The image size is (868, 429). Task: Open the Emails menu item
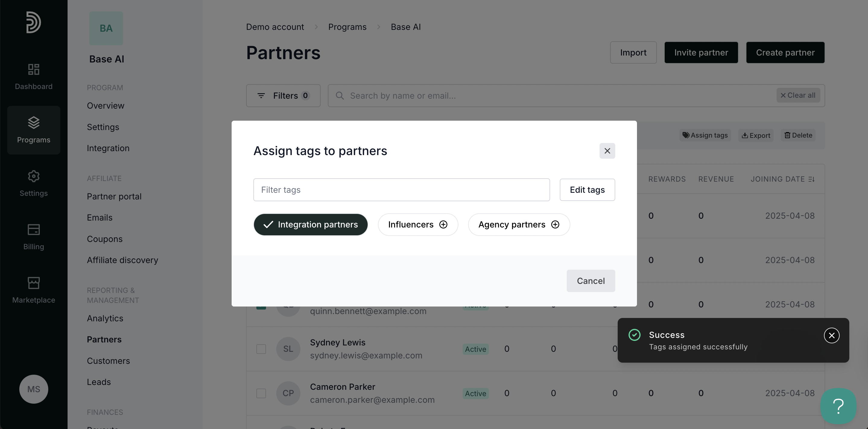(x=100, y=218)
